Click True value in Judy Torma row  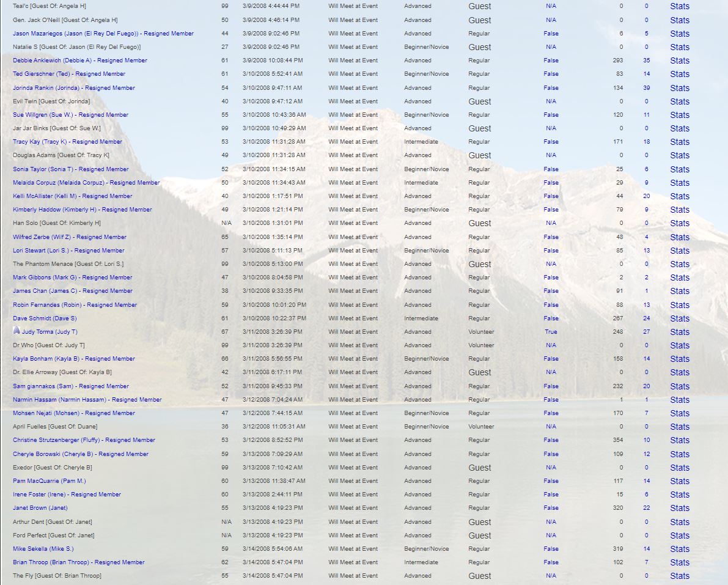point(551,332)
